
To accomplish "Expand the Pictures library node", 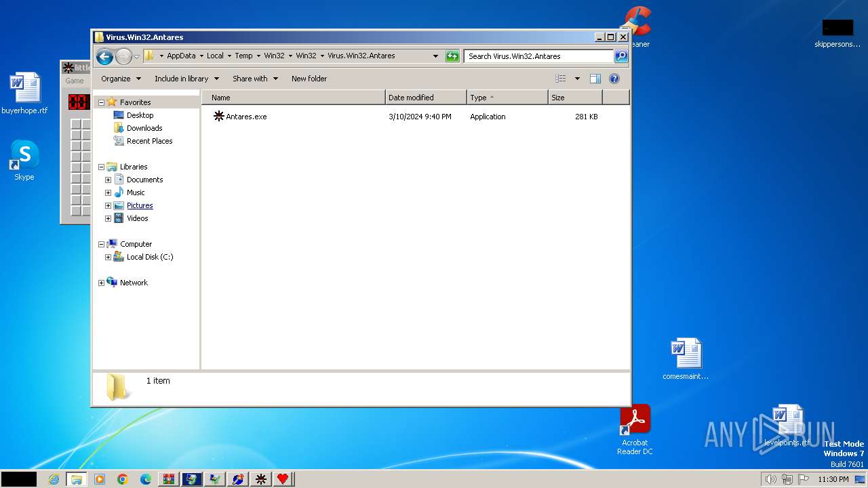I will point(108,205).
